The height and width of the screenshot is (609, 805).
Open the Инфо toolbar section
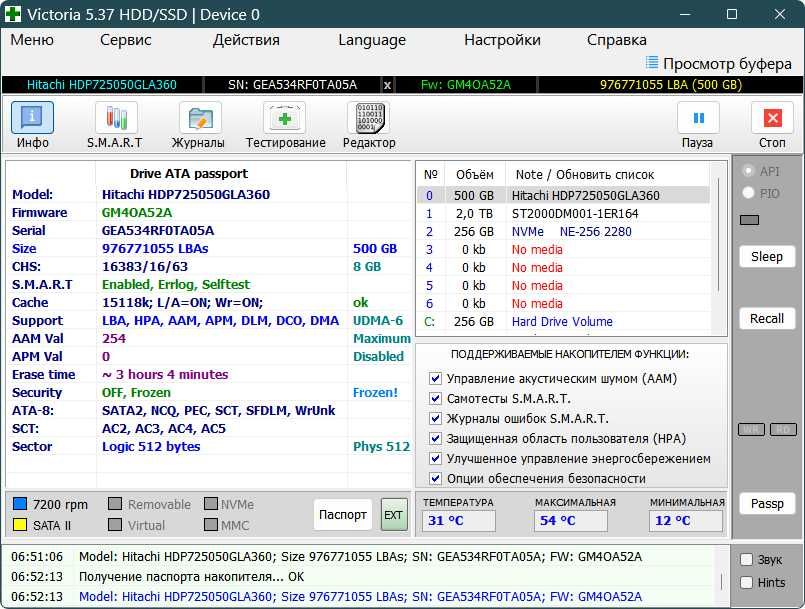[32, 125]
